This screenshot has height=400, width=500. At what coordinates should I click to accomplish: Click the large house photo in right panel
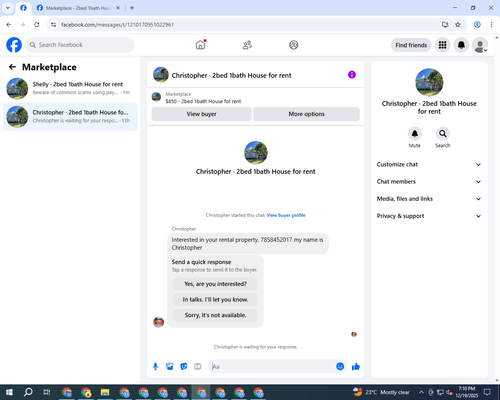[429, 82]
